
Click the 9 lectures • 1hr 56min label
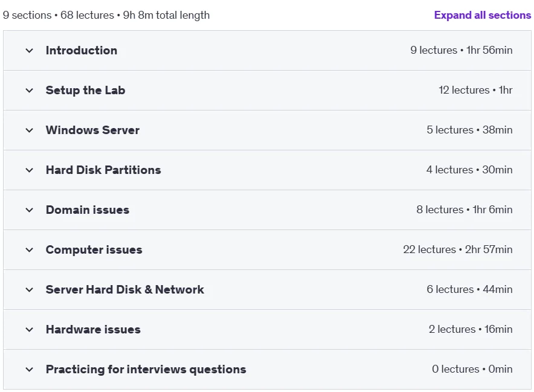[x=461, y=50]
